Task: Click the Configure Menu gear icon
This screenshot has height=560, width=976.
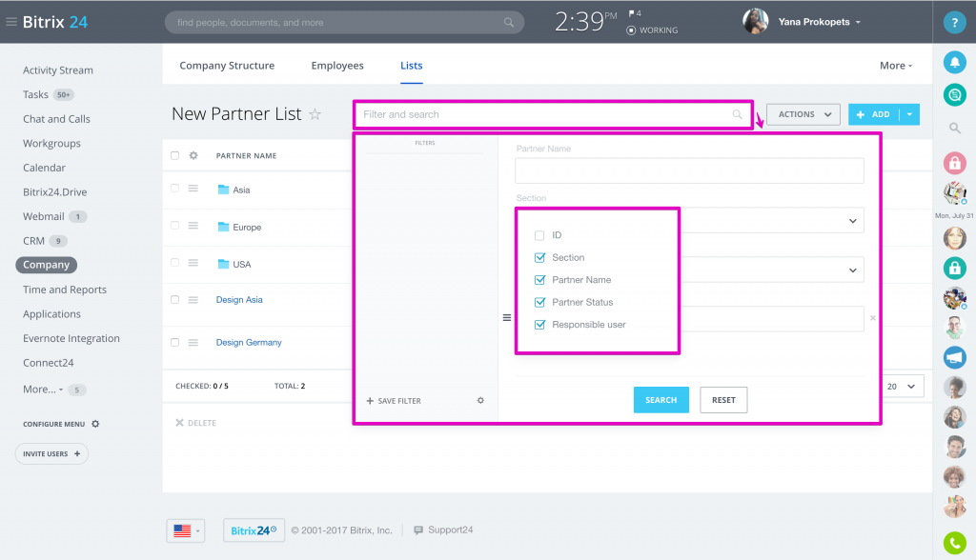Action: (x=95, y=424)
